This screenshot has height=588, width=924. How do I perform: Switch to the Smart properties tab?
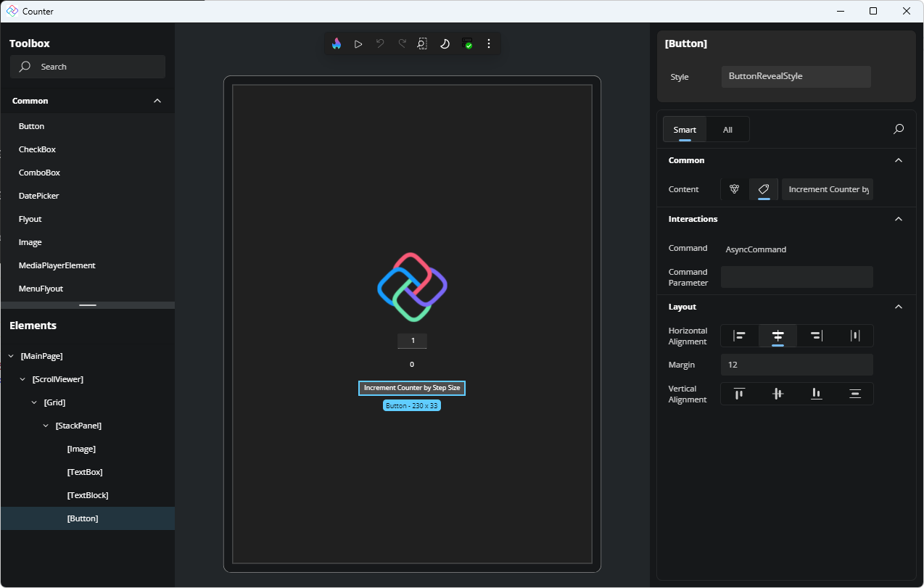[x=685, y=129]
